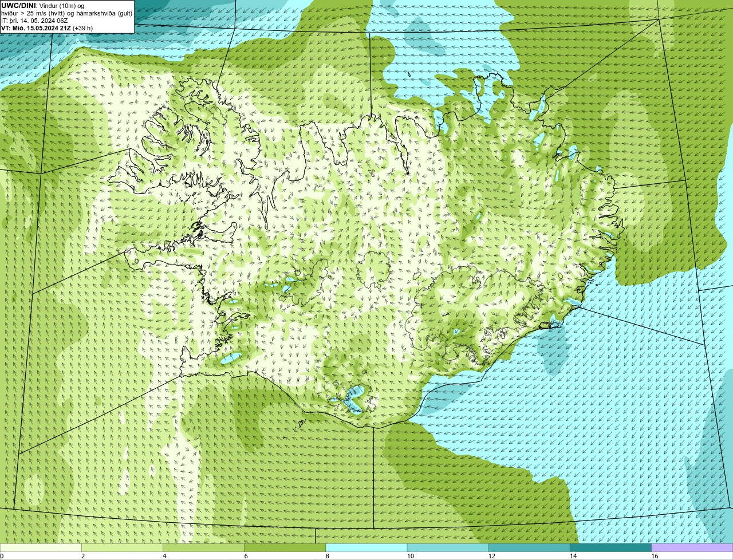Click the legend value label 4
This screenshot has width=733, height=560.
[164, 556]
